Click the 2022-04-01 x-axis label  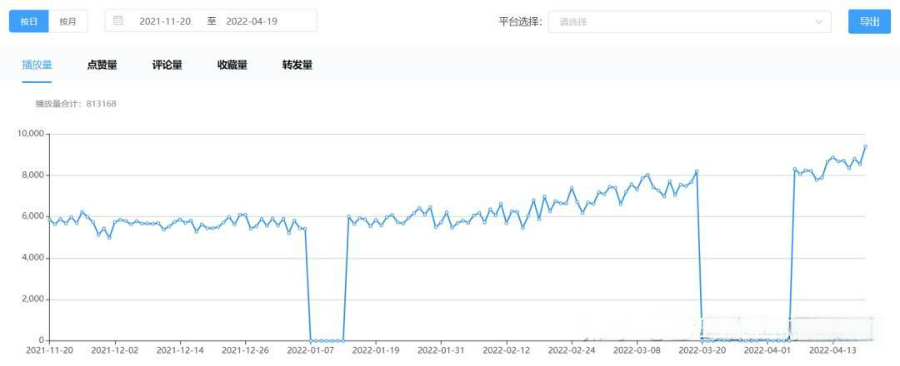point(767,350)
